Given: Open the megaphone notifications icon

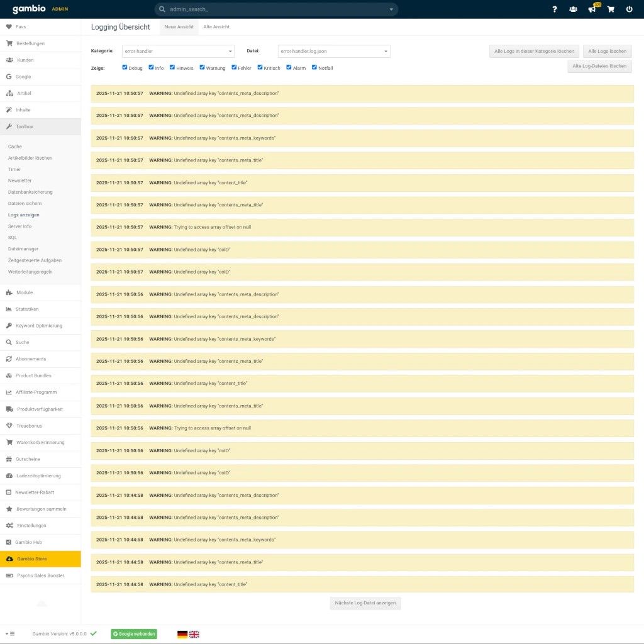Looking at the screenshot, I should pyautogui.click(x=591, y=9).
